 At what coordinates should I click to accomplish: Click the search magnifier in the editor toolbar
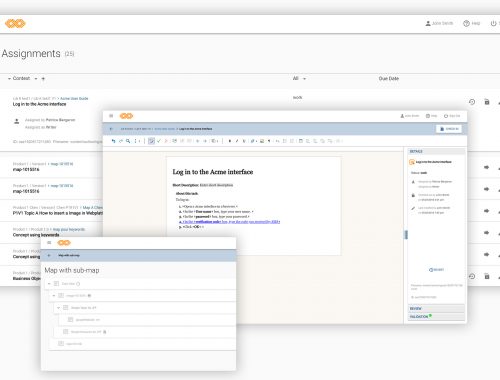(128, 141)
